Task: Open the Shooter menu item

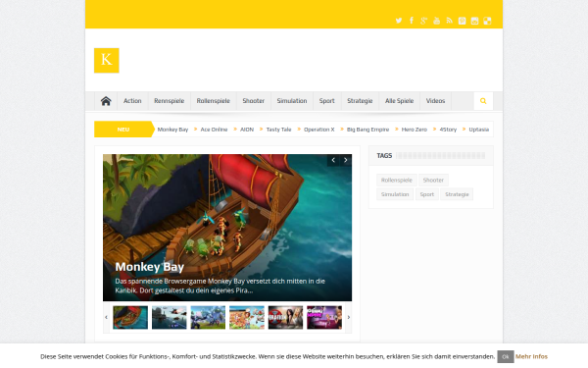Action: pyautogui.click(x=254, y=101)
